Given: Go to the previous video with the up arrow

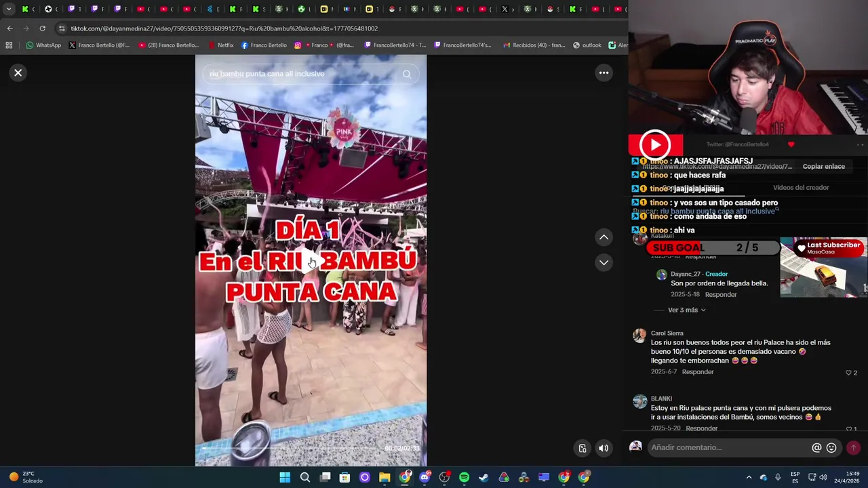Looking at the screenshot, I should tap(604, 237).
